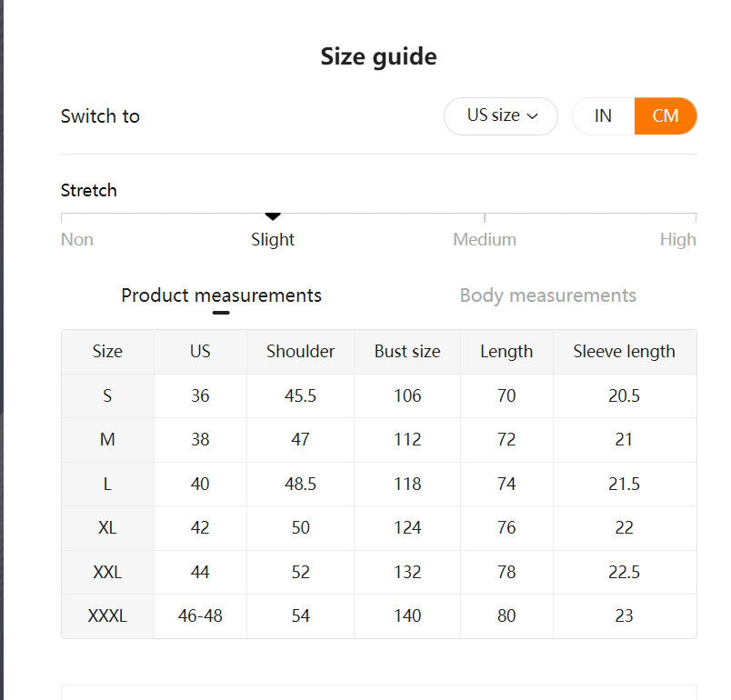Viewport: 731px width, 700px height.
Task: Select the Product measurements tab
Action: coord(220,295)
